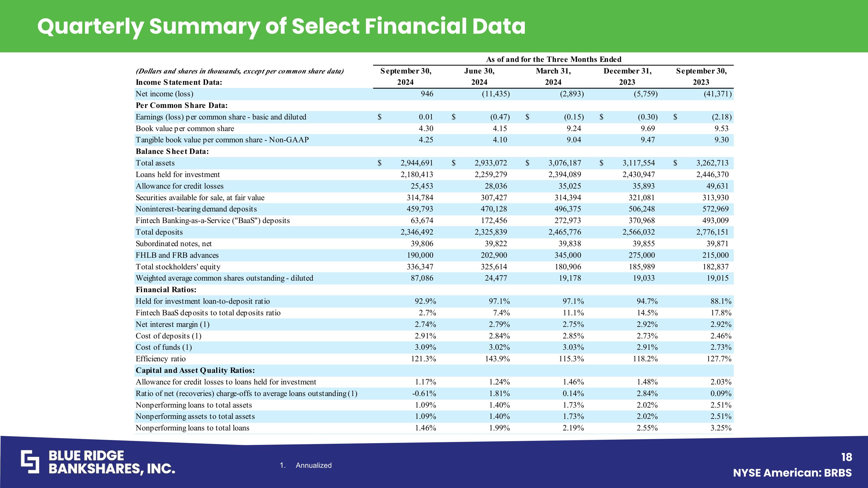Click As of and for the Three Months Ended header
The height and width of the screenshot is (488, 868).
[x=553, y=60]
